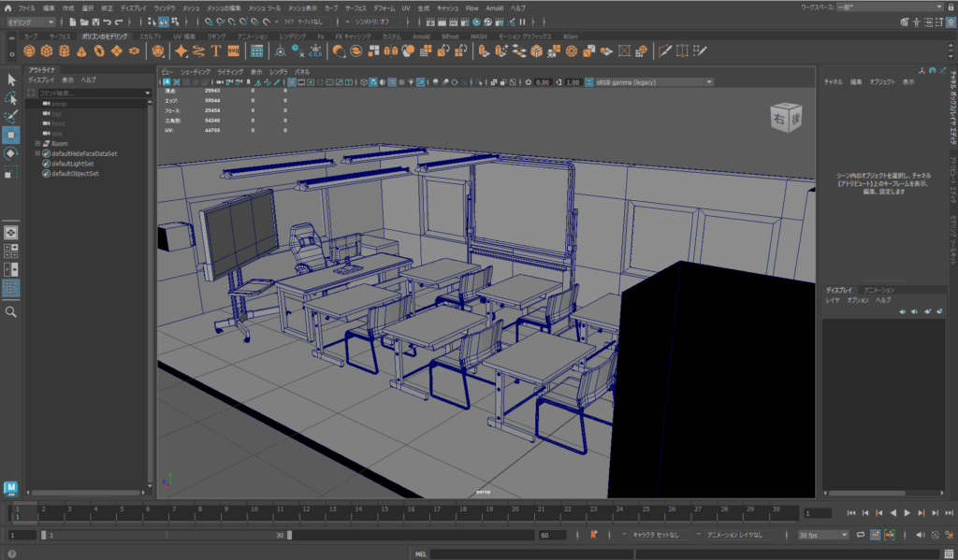Viewport: 958px width, 560px height.
Task: Click the view cube in the viewport
Action: 782,116
